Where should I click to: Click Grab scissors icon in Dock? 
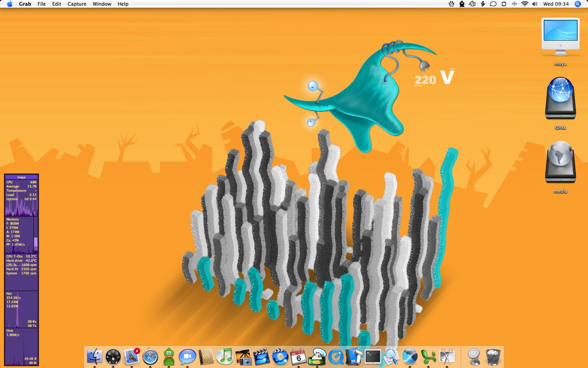click(x=447, y=356)
